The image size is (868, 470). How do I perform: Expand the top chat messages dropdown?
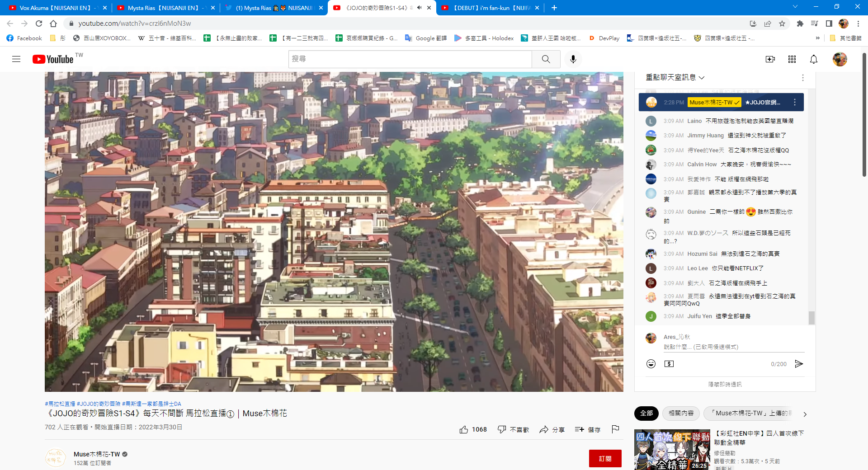click(675, 78)
